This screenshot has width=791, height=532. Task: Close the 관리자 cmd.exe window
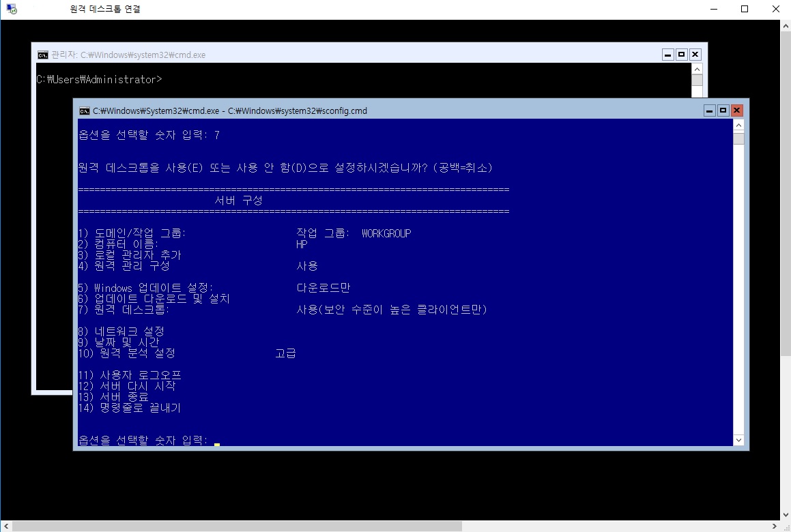695,55
